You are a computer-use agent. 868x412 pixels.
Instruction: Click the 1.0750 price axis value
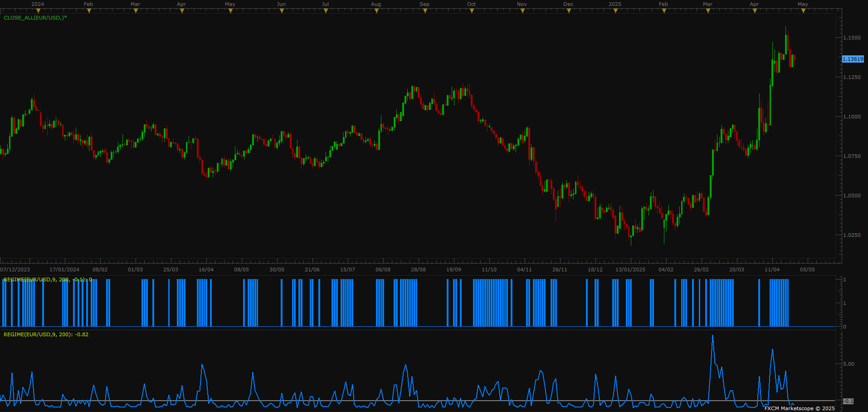[x=852, y=156]
